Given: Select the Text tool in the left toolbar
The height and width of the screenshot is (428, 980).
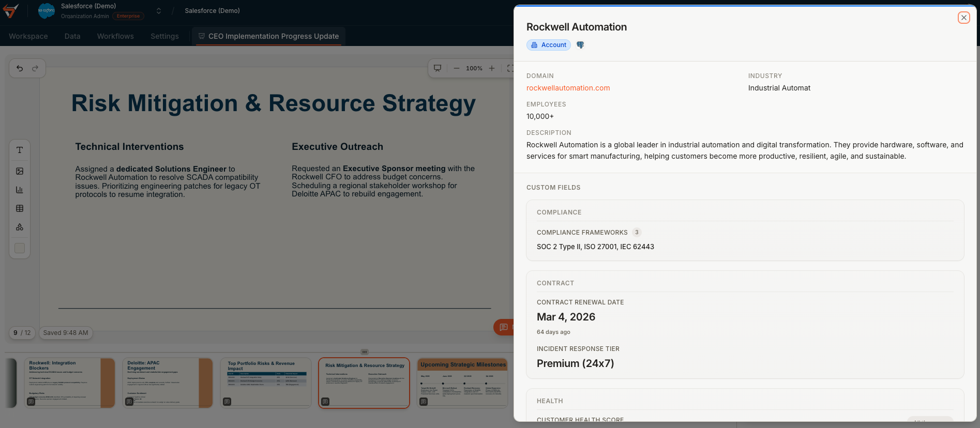Looking at the screenshot, I should (20, 150).
